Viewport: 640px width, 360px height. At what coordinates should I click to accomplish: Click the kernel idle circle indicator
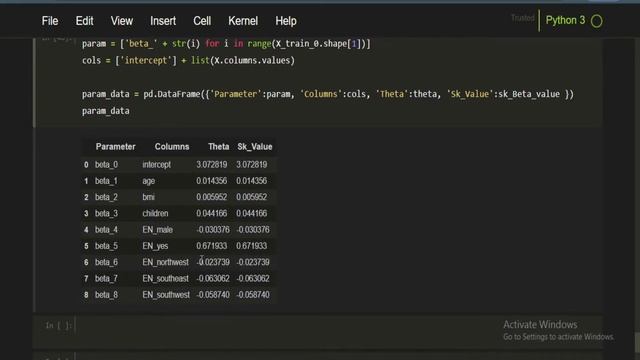[596, 21]
